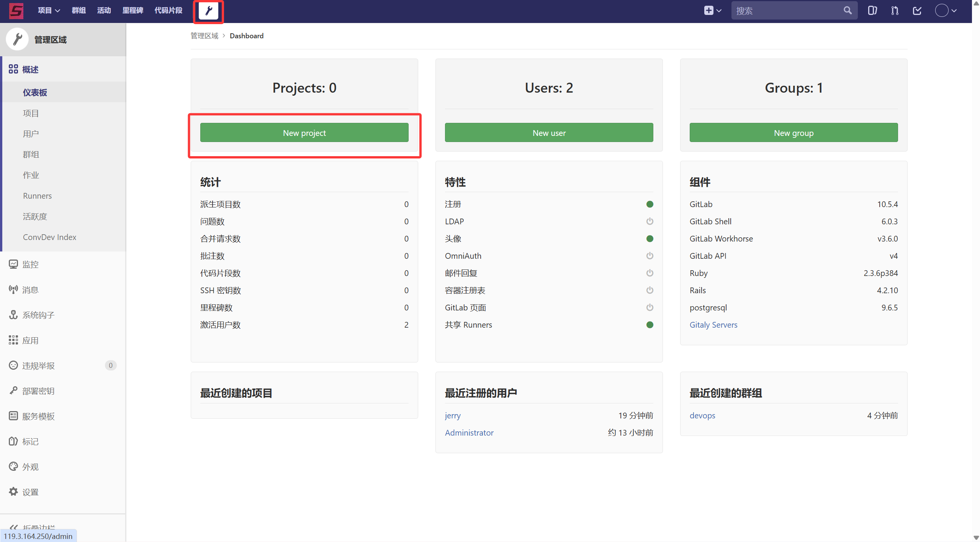Click the 应用 grid icon
The width and height of the screenshot is (980, 542).
pyautogui.click(x=13, y=340)
